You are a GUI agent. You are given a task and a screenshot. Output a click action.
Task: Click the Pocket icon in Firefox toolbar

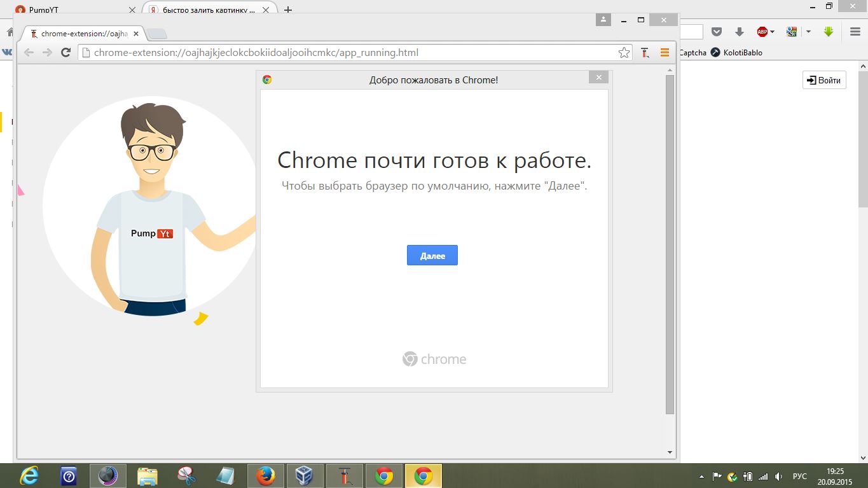click(717, 32)
